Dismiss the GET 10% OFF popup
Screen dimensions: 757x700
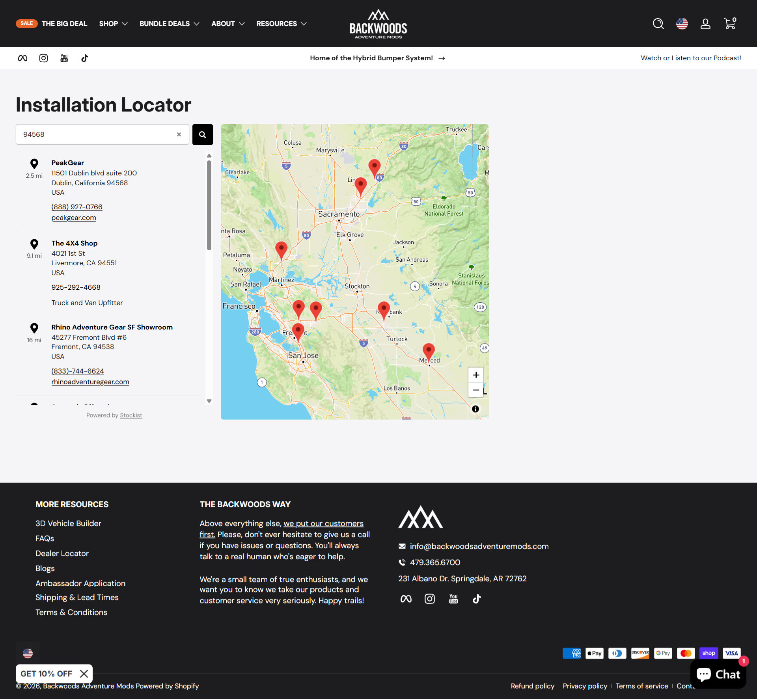click(84, 674)
